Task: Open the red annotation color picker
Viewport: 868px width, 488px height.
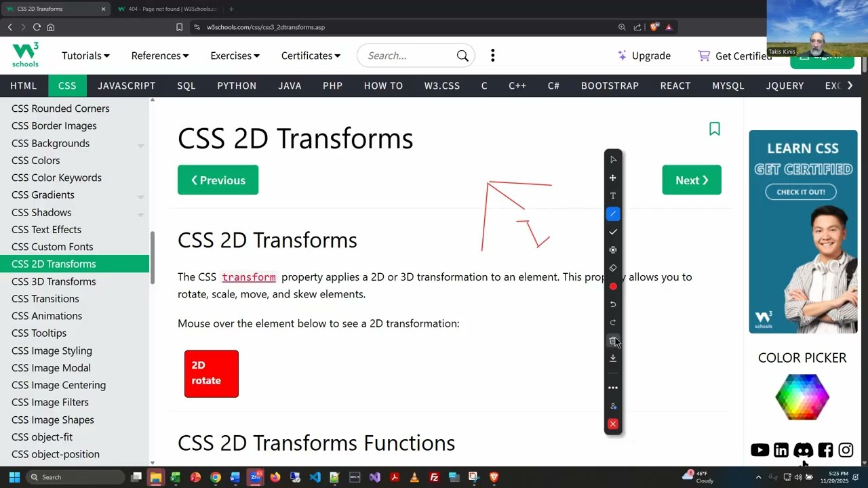Action: pos(613,286)
